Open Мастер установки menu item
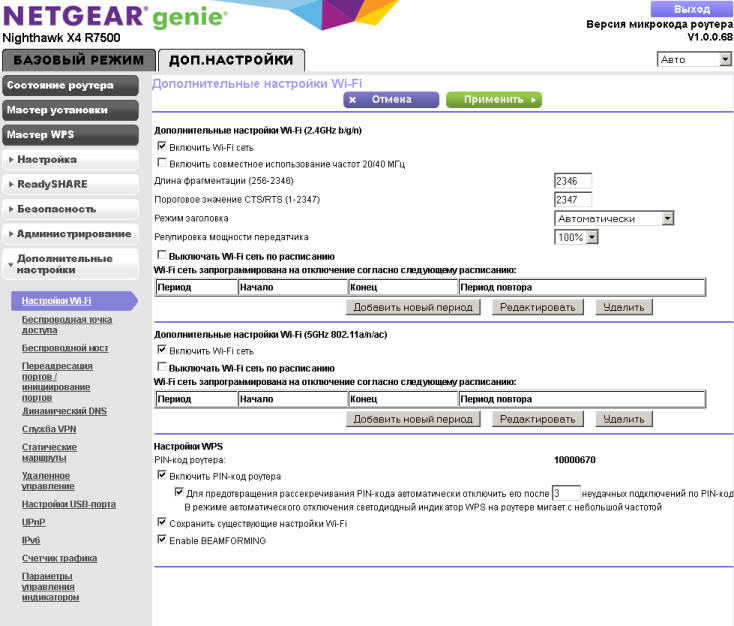 coord(70,110)
